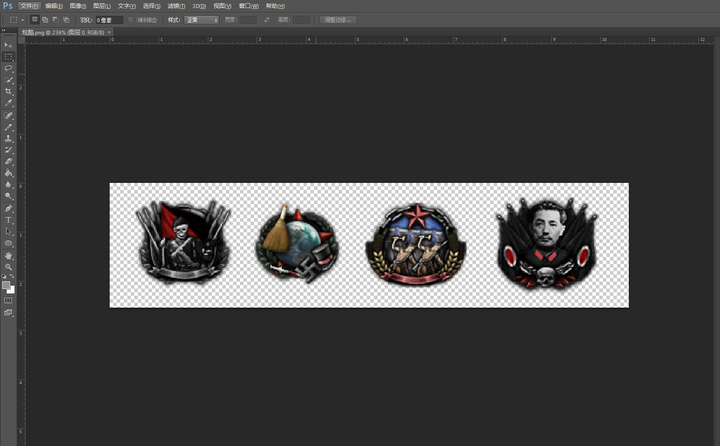The width and height of the screenshot is (720, 446).
Task: Open the Layer menu
Action: [101, 6]
